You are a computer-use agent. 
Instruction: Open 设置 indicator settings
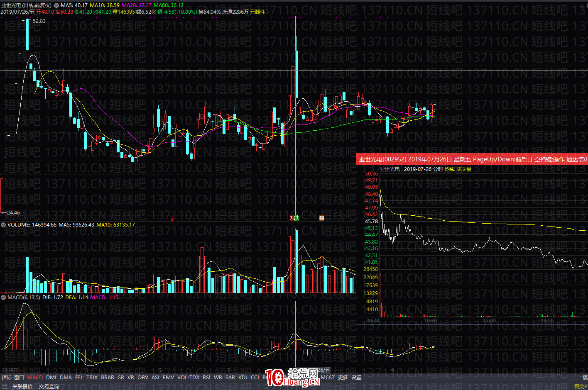pos(356,378)
